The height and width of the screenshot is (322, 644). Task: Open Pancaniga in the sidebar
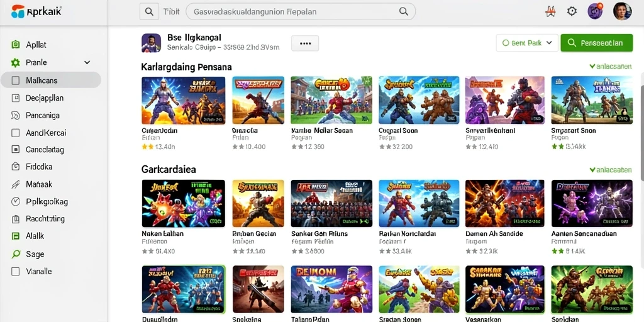(x=43, y=116)
